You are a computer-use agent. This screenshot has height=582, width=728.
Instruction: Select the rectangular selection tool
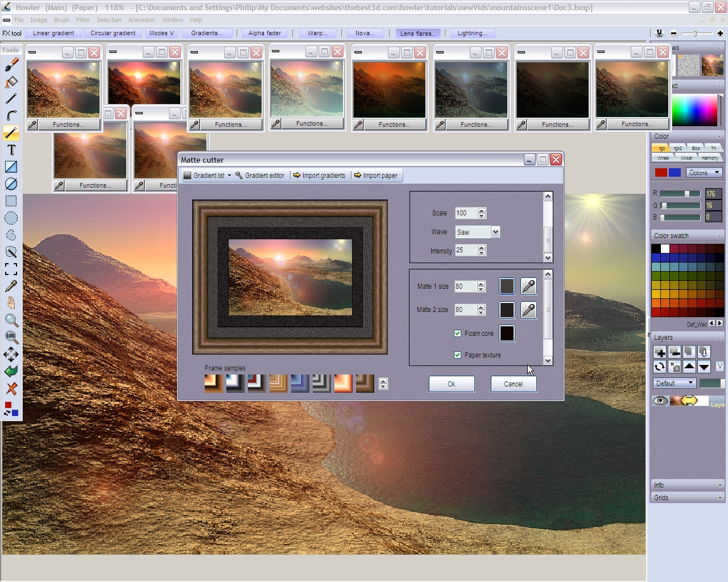pos(11,201)
